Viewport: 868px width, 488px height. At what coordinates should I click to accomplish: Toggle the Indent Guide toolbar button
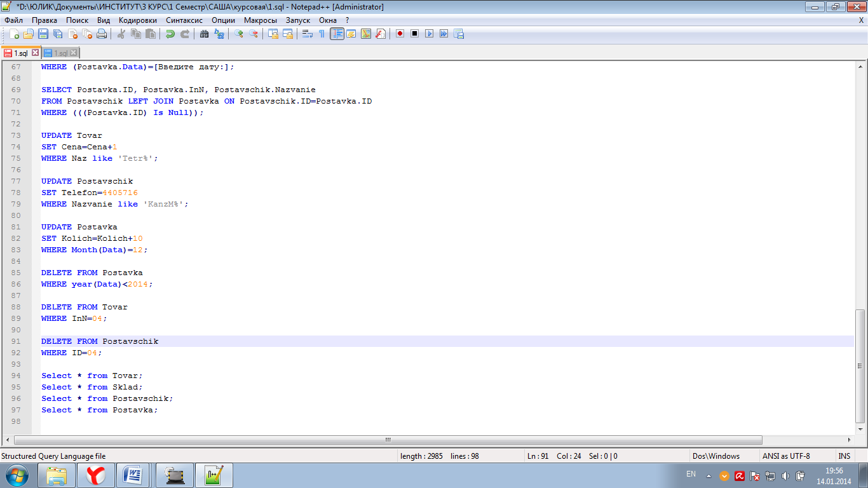click(337, 34)
